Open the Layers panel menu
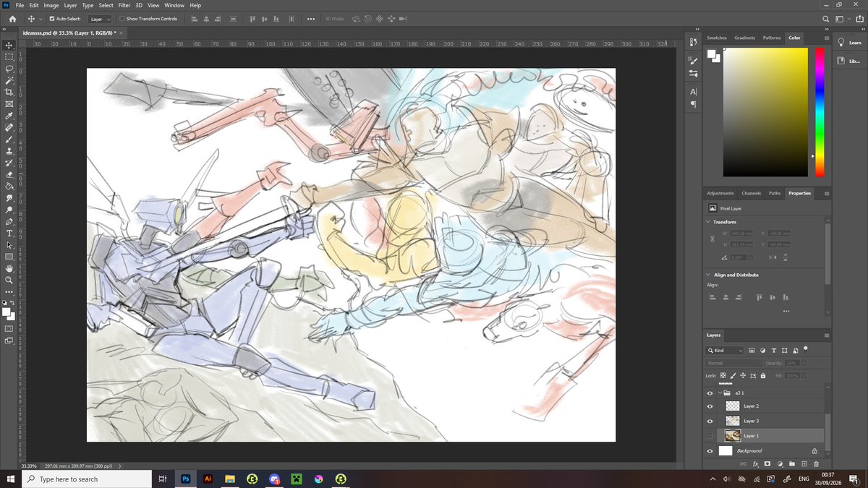 (x=827, y=335)
